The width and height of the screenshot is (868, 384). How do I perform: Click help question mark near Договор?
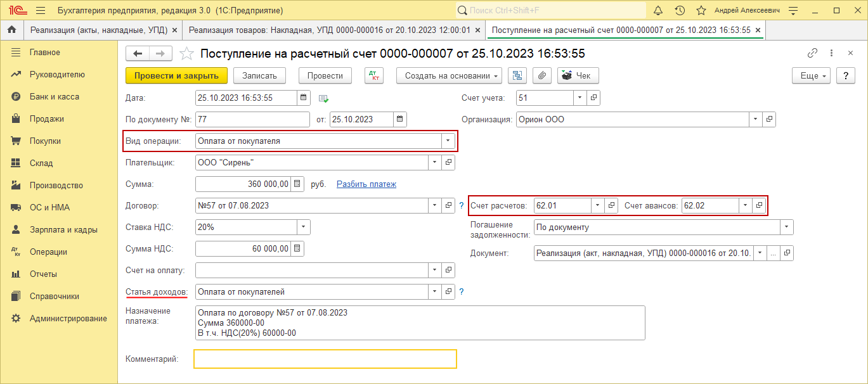pos(462,205)
